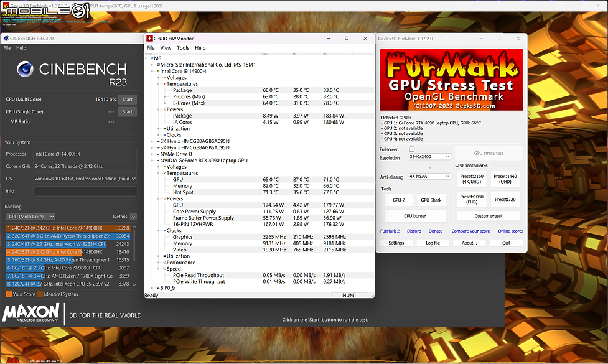Select ranking entry Intel Xeon W-3265M CPU
Viewport: 608px width, 364px height.
tap(68, 244)
